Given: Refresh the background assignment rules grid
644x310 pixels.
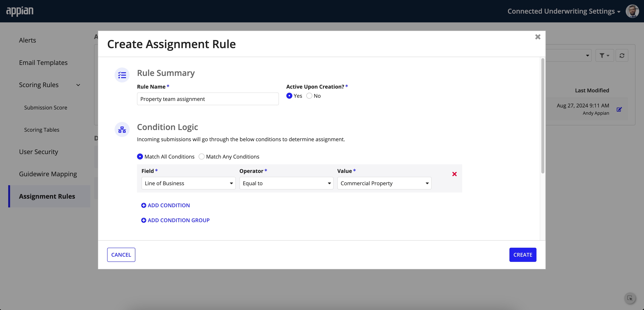Looking at the screenshot, I should click(x=622, y=55).
